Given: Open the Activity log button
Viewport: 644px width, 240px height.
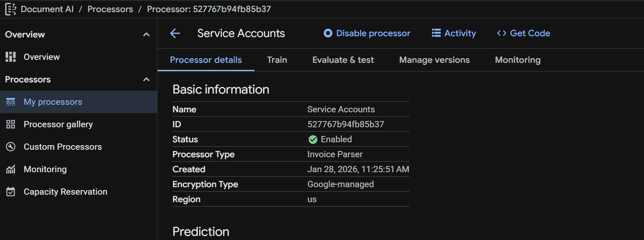Looking at the screenshot, I should (x=454, y=33).
